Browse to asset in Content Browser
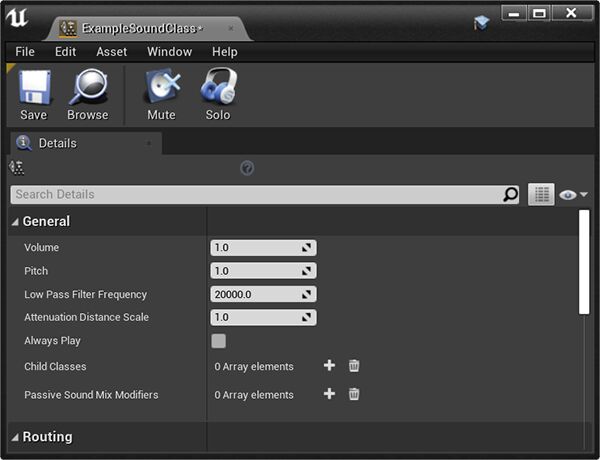Viewport: 600px width, 460px height. click(88, 95)
